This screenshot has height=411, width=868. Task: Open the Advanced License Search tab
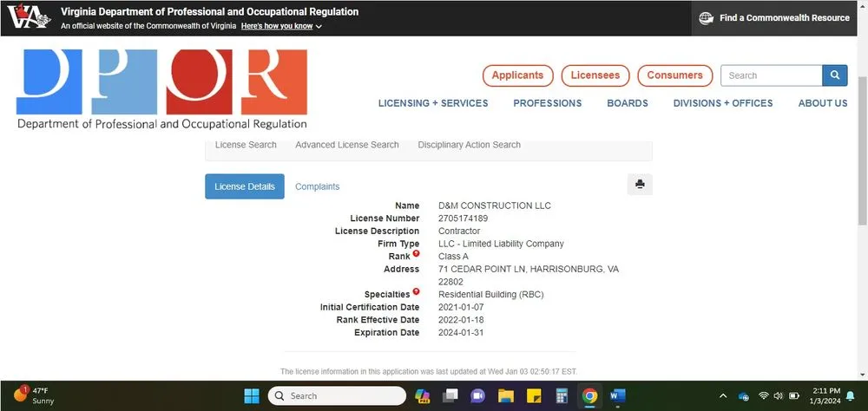[x=346, y=145]
